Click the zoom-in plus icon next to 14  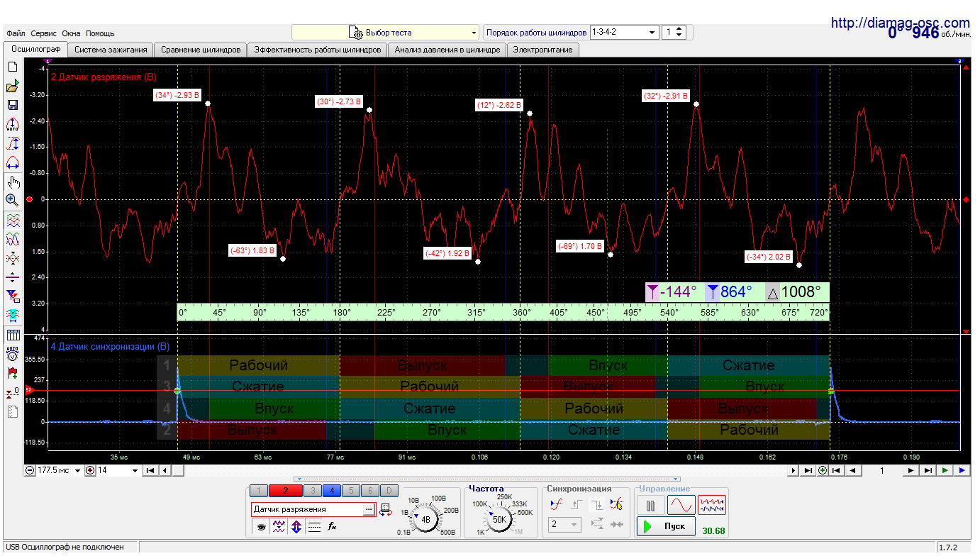click(x=90, y=470)
